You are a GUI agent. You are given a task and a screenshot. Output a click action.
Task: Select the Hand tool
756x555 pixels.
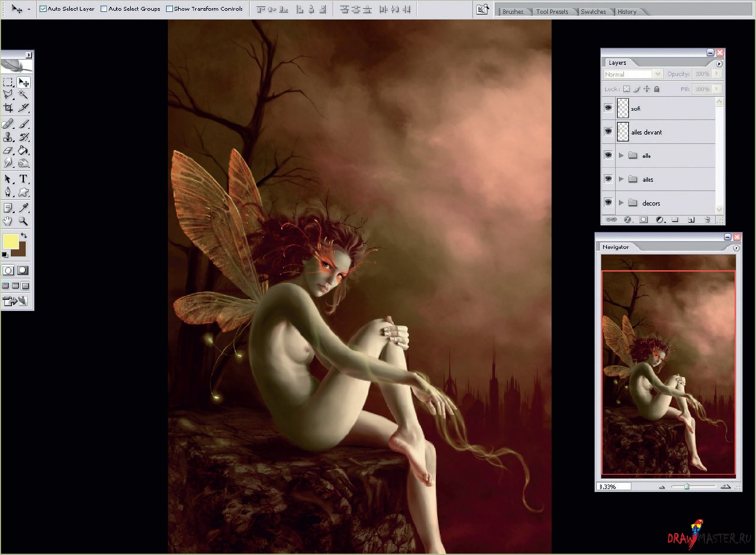(x=8, y=221)
